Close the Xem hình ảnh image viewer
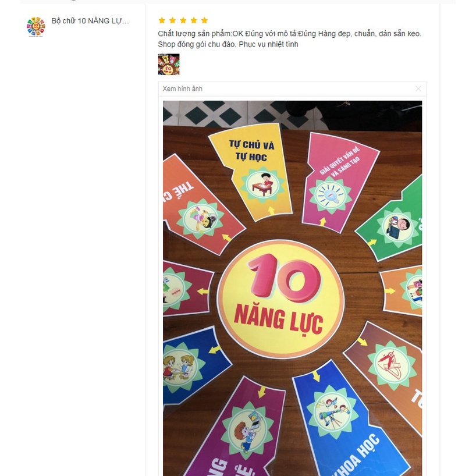Screen dimensions: 476x476 pos(418,88)
